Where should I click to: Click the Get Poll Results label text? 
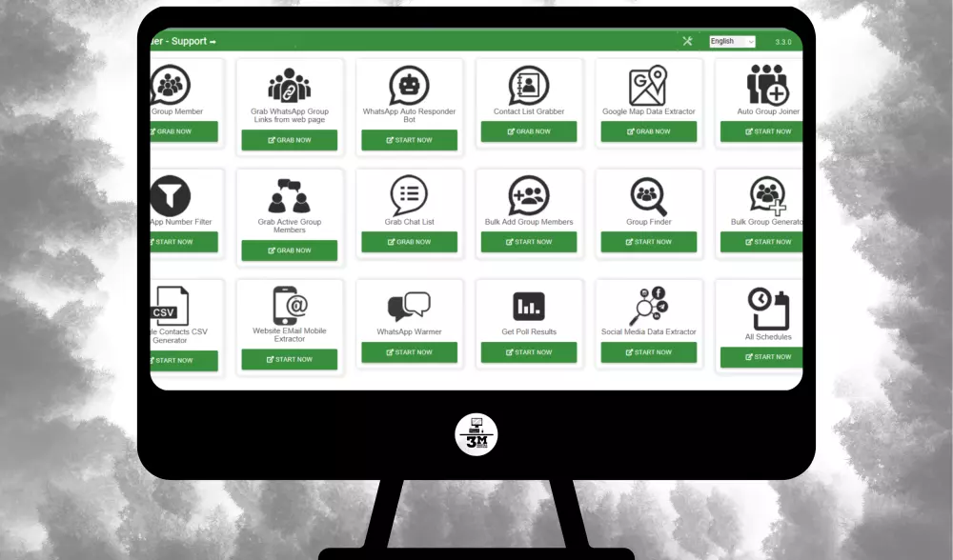[529, 332]
